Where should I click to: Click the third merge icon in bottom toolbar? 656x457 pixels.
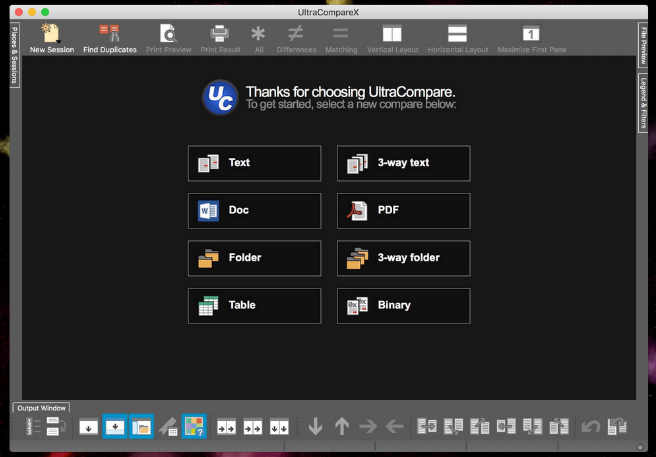479,426
